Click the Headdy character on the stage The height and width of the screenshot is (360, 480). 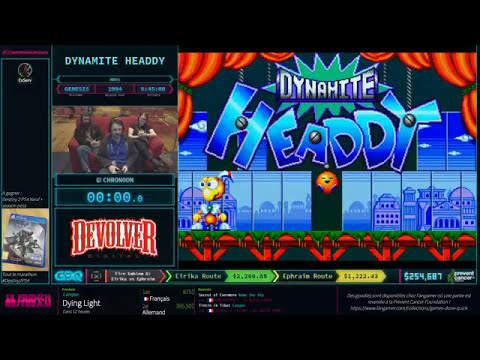coord(212,201)
